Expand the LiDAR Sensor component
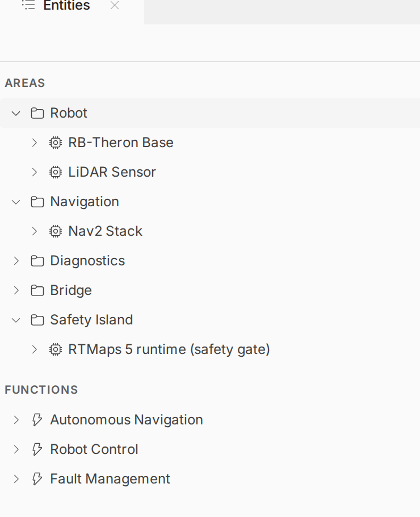Image resolution: width=420 pixels, height=517 pixels. click(34, 172)
